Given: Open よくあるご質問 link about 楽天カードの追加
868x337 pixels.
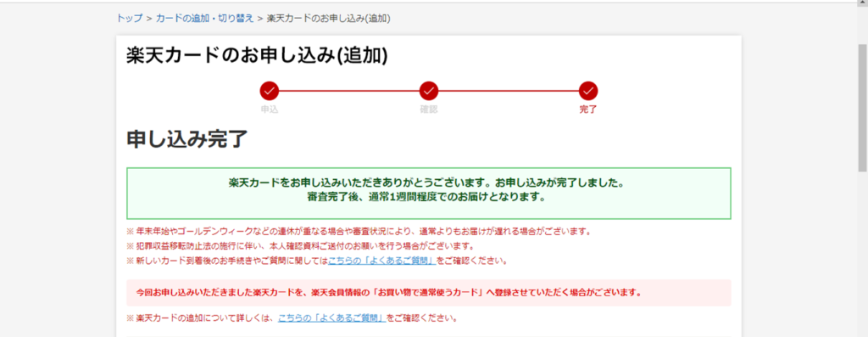Looking at the screenshot, I should [332, 318].
